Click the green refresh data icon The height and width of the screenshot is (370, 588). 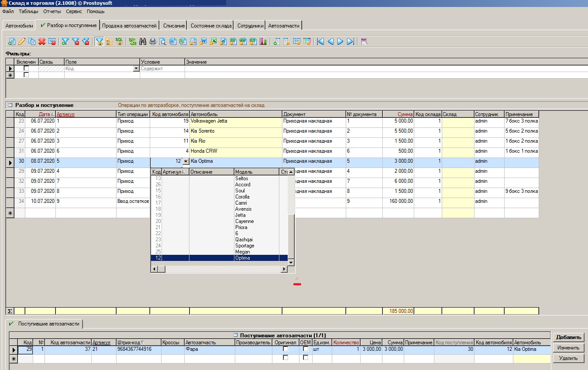133,42
